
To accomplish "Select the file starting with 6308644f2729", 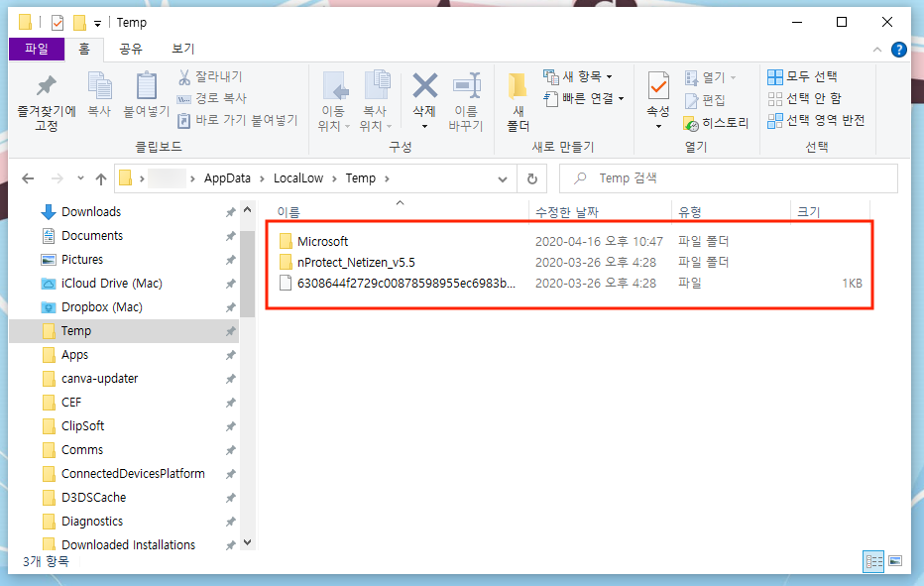I will pos(406,284).
